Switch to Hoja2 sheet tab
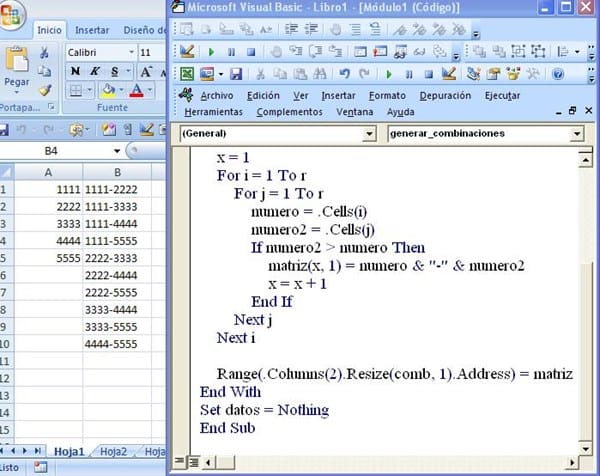 [113, 452]
